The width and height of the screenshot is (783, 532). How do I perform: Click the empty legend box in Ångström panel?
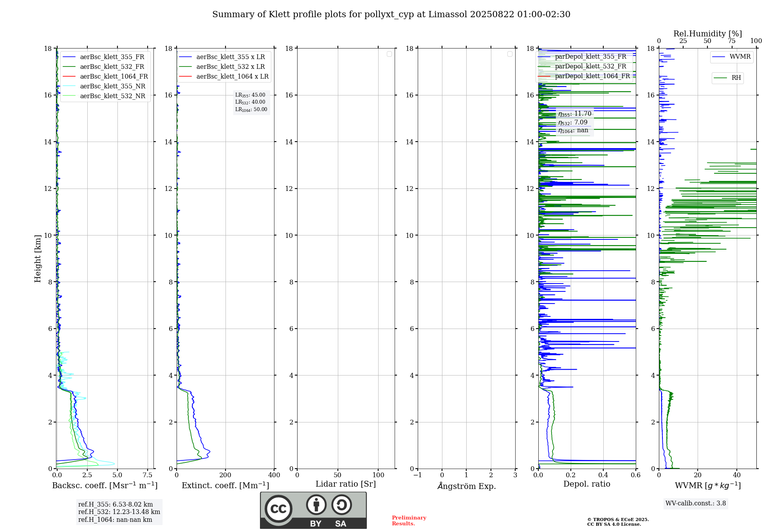click(510, 54)
